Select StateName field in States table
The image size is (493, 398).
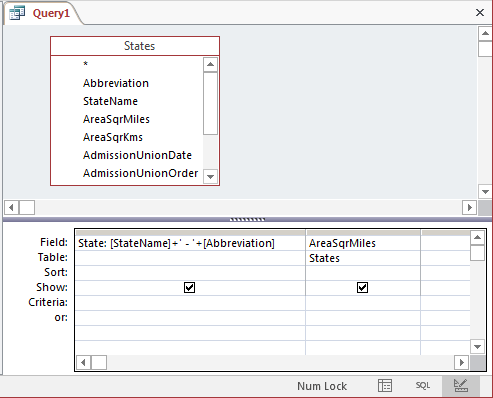(110, 101)
